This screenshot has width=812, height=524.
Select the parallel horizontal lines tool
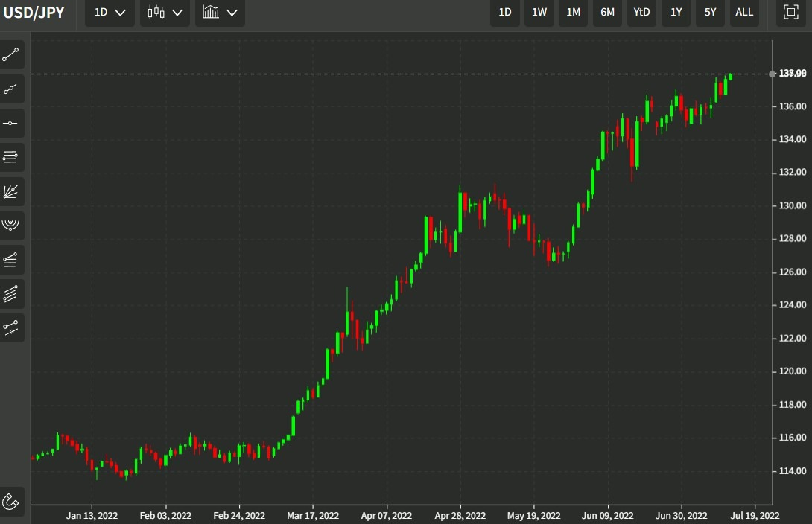(11, 157)
